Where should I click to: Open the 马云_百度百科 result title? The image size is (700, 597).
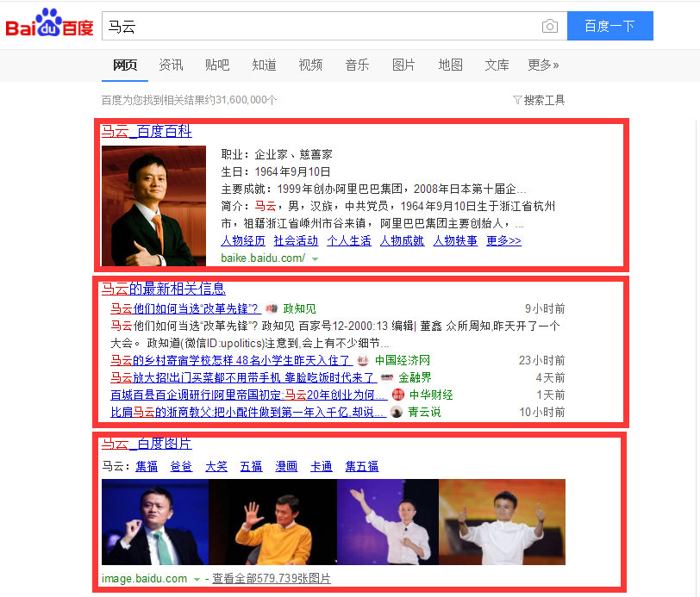(x=147, y=131)
